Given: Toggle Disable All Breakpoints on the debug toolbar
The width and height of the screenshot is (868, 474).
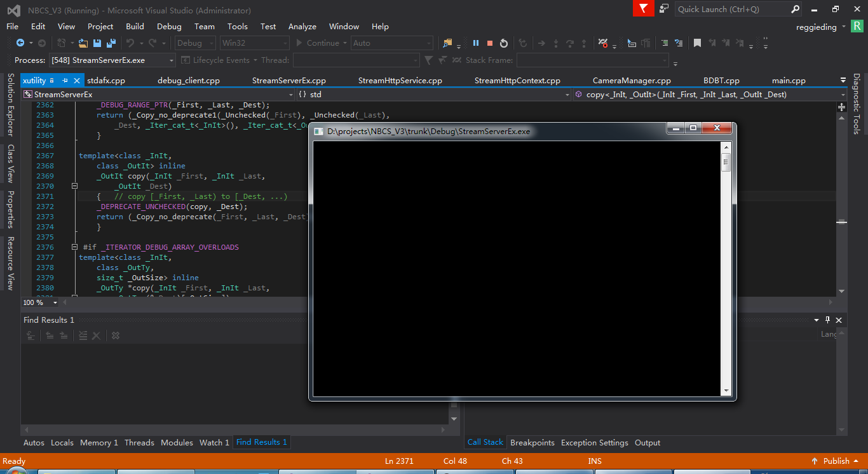Looking at the screenshot, I should click(603, 43).
